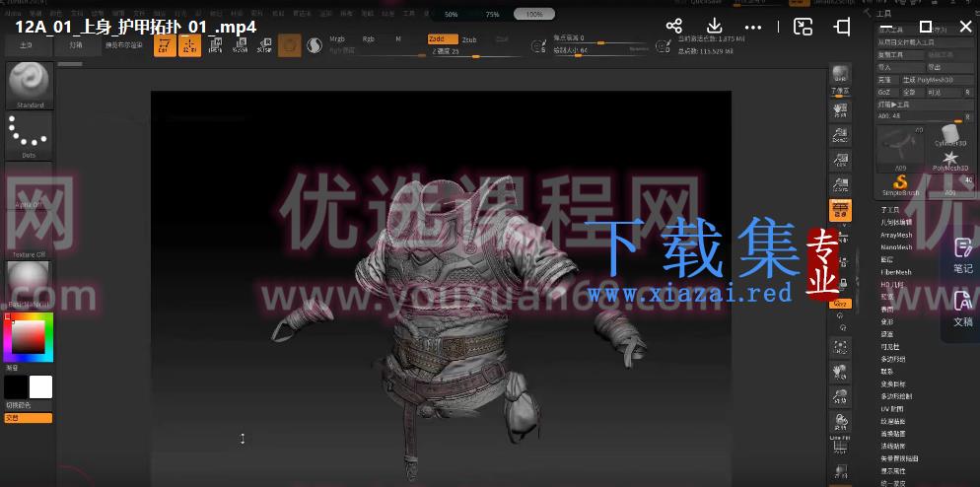This screenshot has height=487, width=980.
Task: Enable M material mode
Action: point(398,38)
